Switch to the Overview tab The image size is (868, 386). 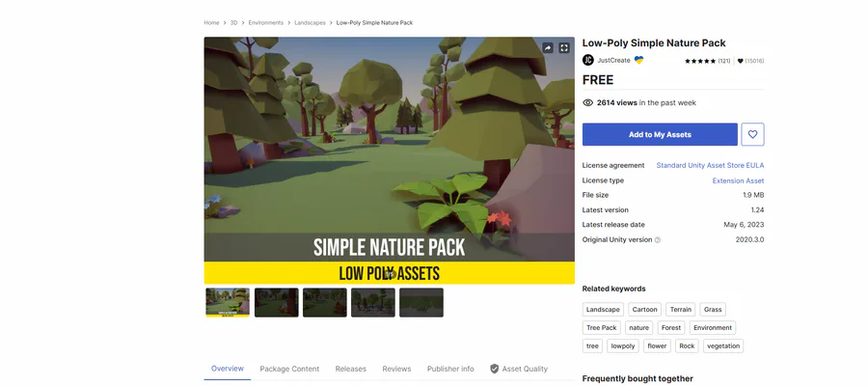pyautogui.click(x=228, y=369)
